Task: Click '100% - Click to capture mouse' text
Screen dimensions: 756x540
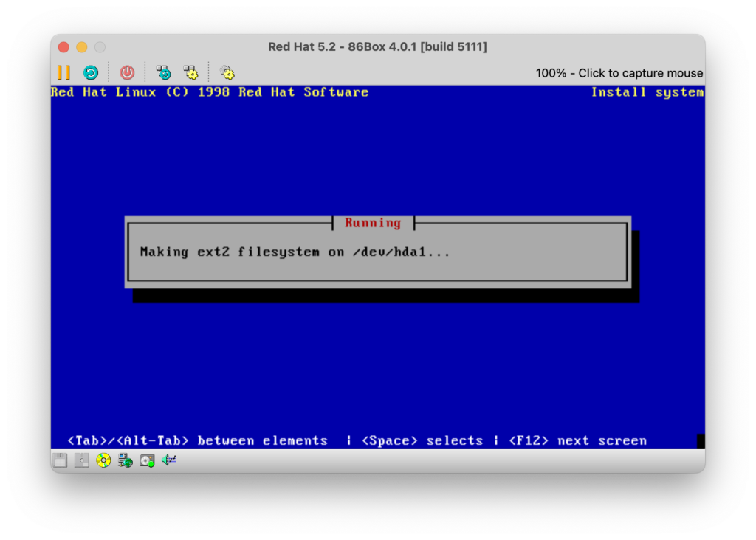Action: point(619,73)
